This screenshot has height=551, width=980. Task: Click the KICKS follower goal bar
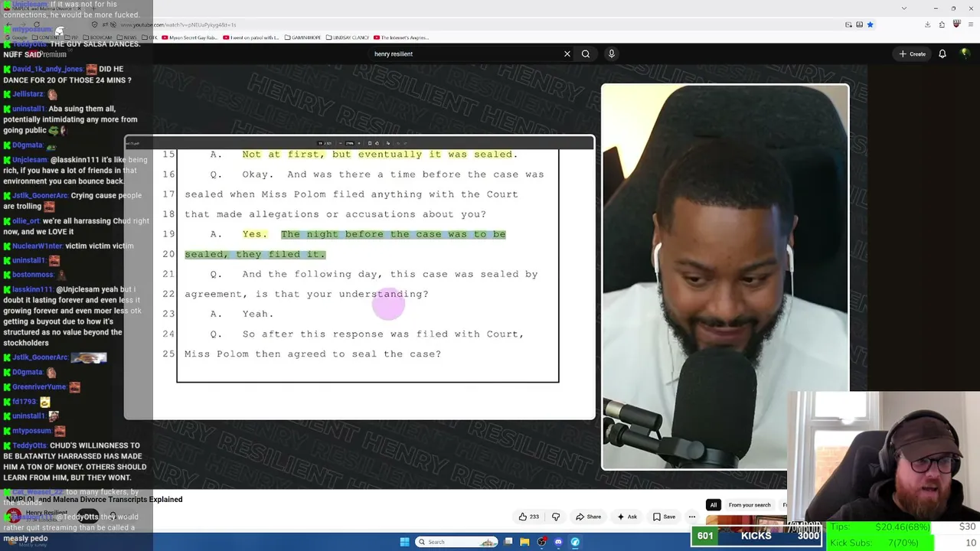coord(757,536)
